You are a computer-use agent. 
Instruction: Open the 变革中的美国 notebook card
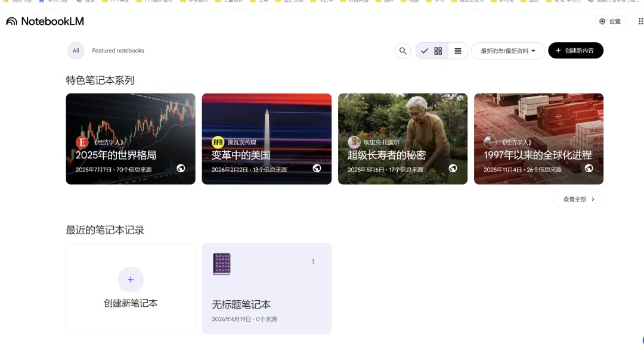pyautogui.click(x=267, y=139)
